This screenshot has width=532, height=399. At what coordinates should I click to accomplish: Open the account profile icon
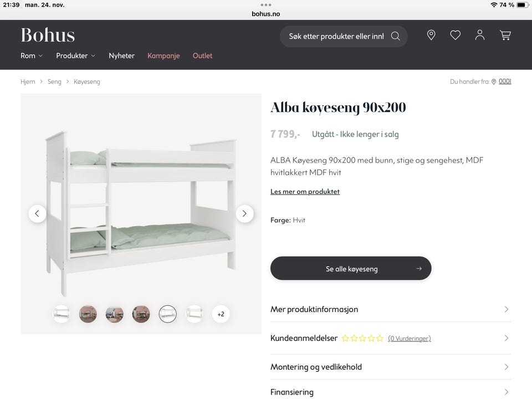(x=479, y=35)
